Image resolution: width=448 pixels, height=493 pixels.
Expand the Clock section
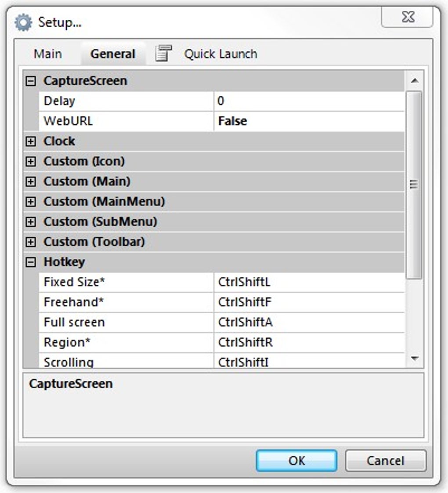pyautogui.click(x=31, y=141)
